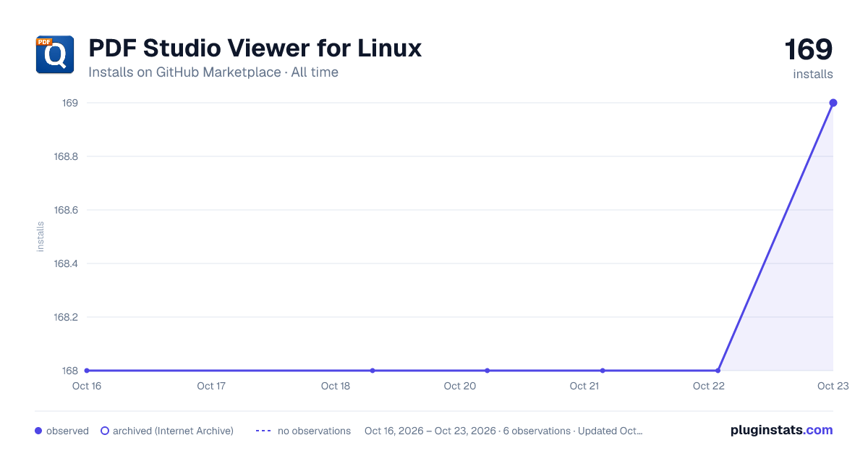Click the large '169' installs total

click(809, 50)
